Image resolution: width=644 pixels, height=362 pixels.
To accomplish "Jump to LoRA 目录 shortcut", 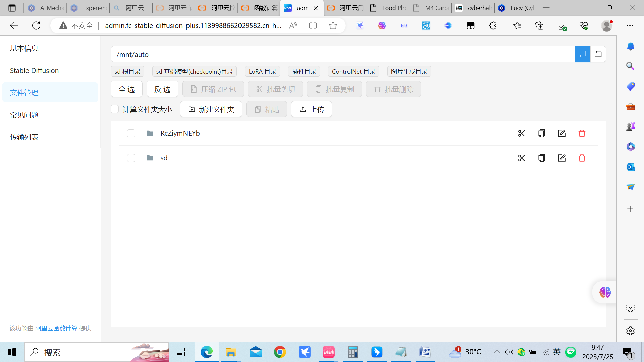I will click(262, 72).
